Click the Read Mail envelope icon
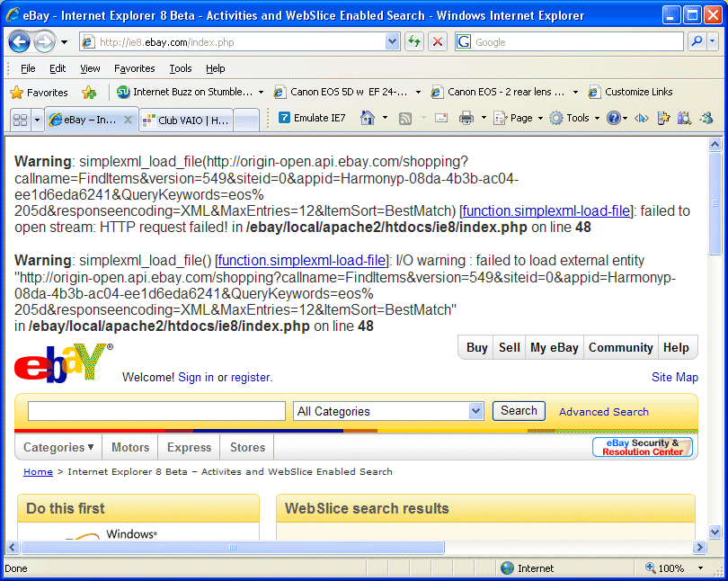The width and height of the screenshot is (728, 581). [x=441, y=118]
